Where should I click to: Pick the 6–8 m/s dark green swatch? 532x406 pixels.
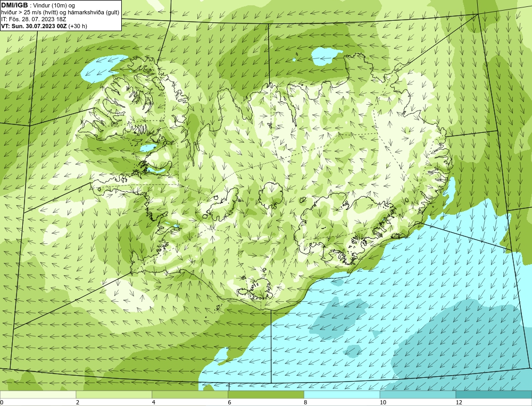pyautogui.click(x=266, y=394)
